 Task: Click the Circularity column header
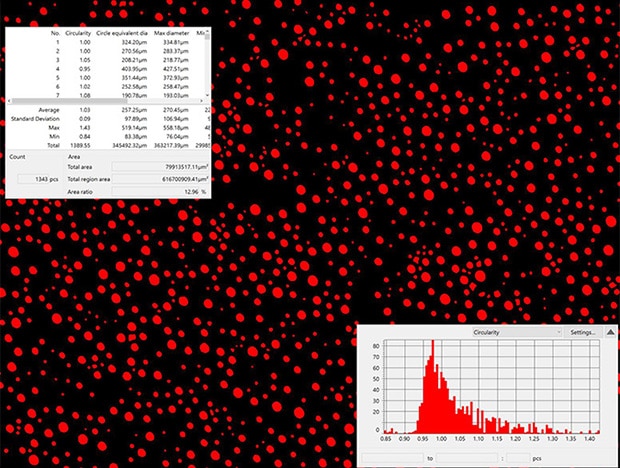click(x=78, y=33)
